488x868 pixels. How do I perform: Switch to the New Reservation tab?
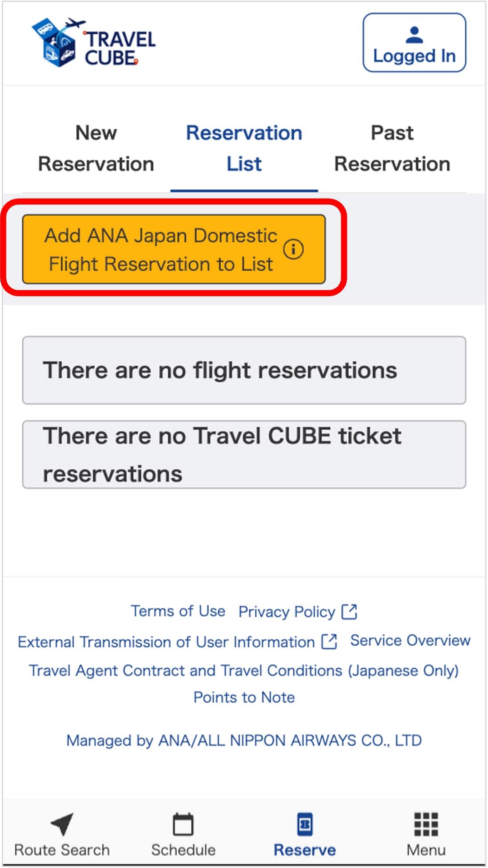96,148
